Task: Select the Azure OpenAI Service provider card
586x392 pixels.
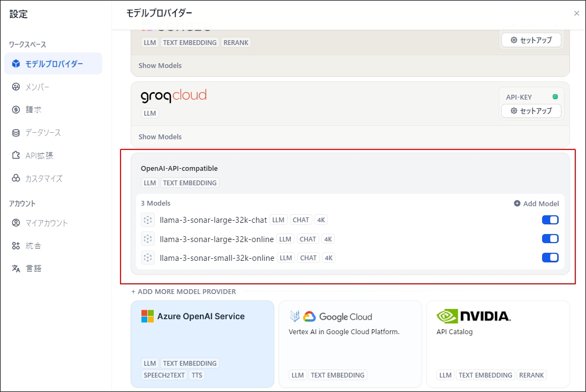Action: coord(202,343)
